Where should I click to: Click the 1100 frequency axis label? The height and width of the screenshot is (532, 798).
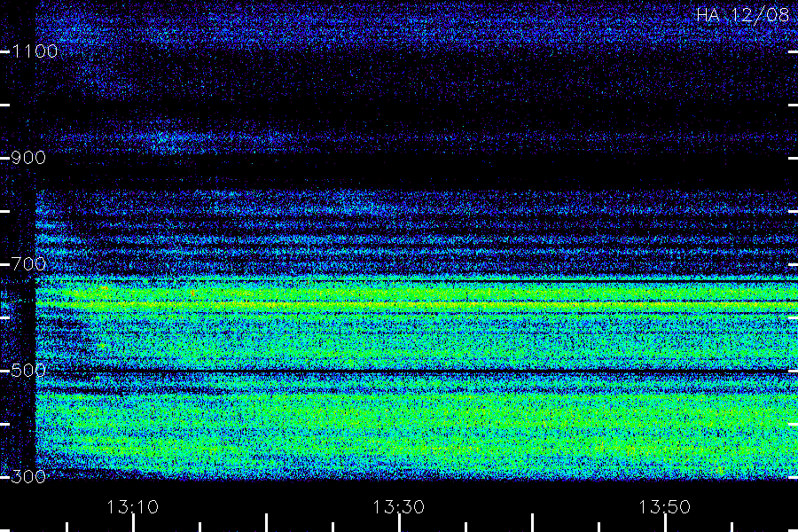pos(35,51)
